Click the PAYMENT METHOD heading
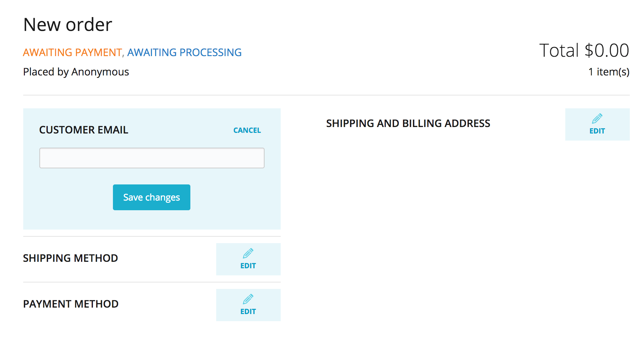 pyautogui.click(x=71, y=304)
